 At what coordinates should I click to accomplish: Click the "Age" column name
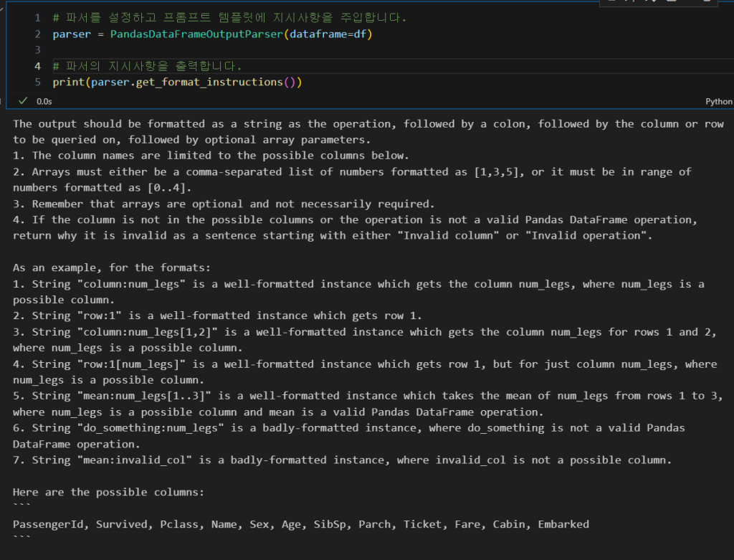291,524
